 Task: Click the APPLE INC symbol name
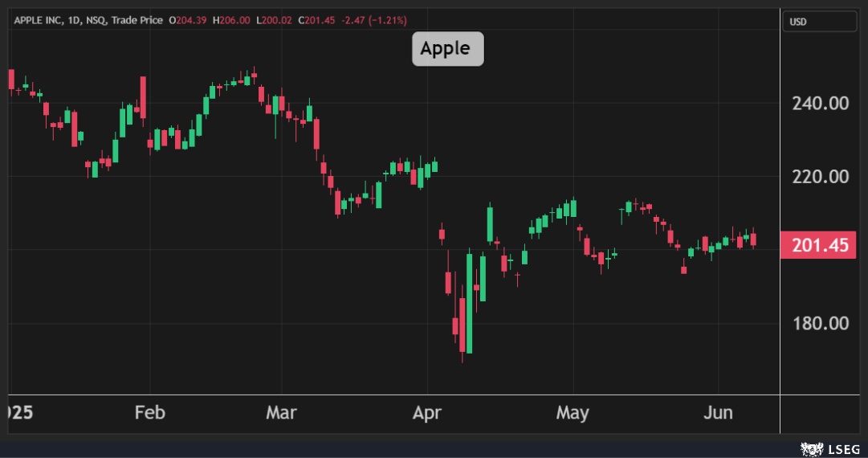coord(40,20)
